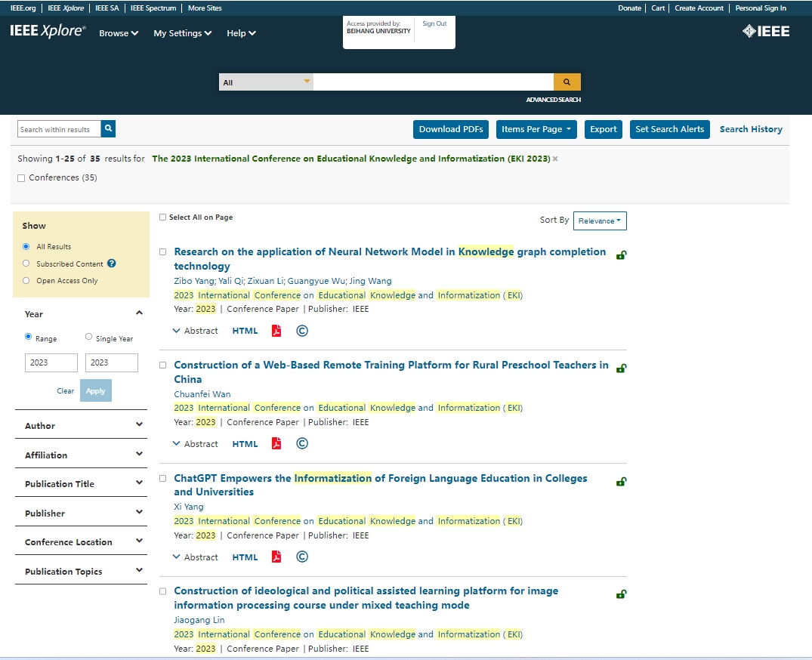Open PDF icon for Neural Network Model paper
Image resolution: width=812 pixels, height=660 pixels.
click(276, 331)
